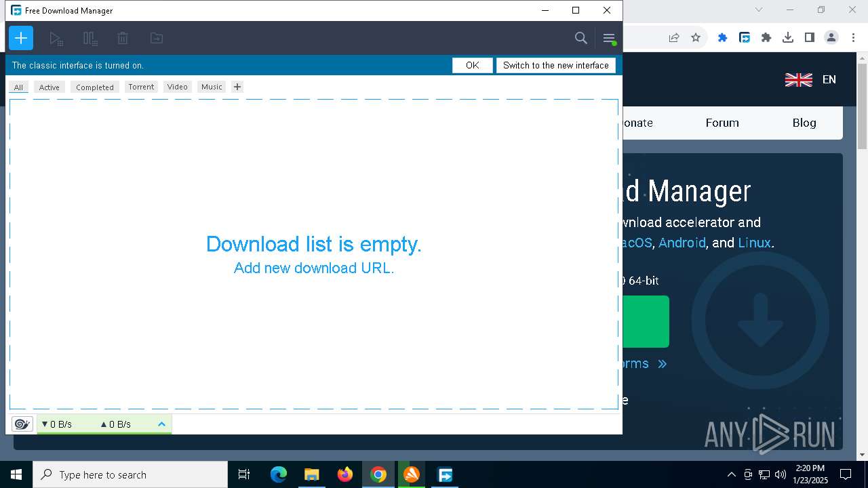Screen dimensions: 868x488
Task: Open Task View on taskbar
Action: pyautogui.click(x=244, y=474)
